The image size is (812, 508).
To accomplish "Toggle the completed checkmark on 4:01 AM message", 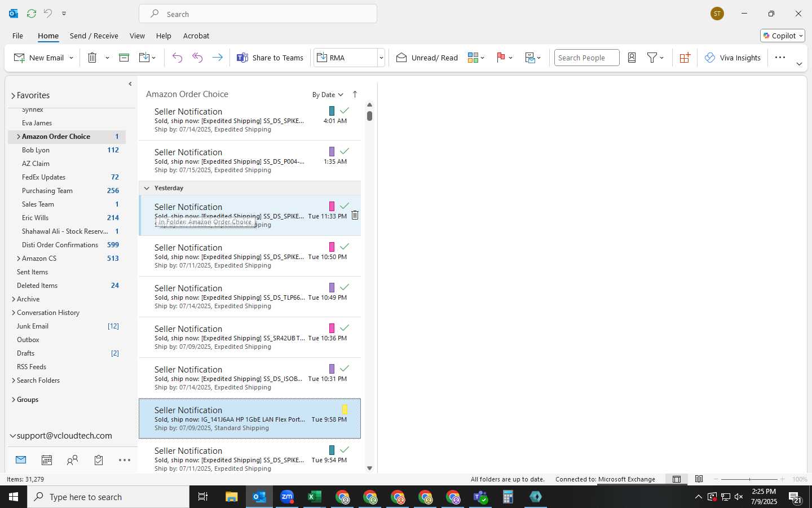I will coord(345,111).
